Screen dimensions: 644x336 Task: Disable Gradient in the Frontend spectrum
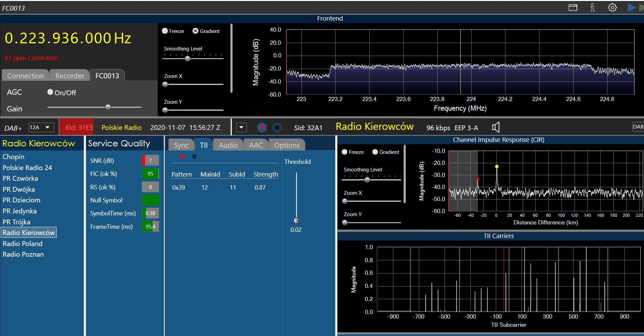pos(195,31)
